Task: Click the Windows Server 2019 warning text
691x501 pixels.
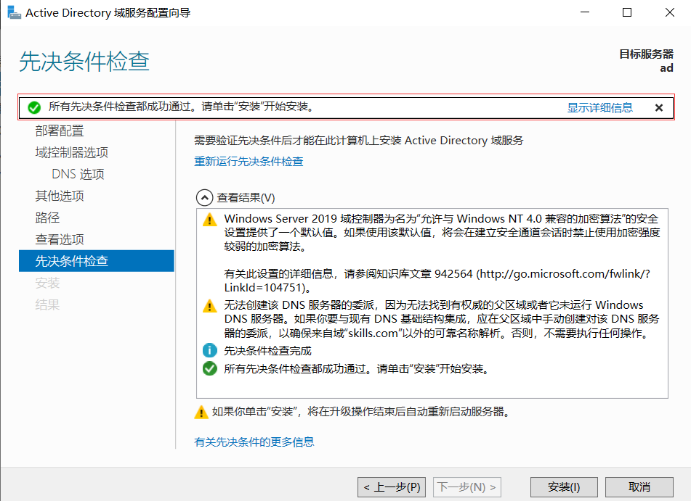Action: coord(442,232)
